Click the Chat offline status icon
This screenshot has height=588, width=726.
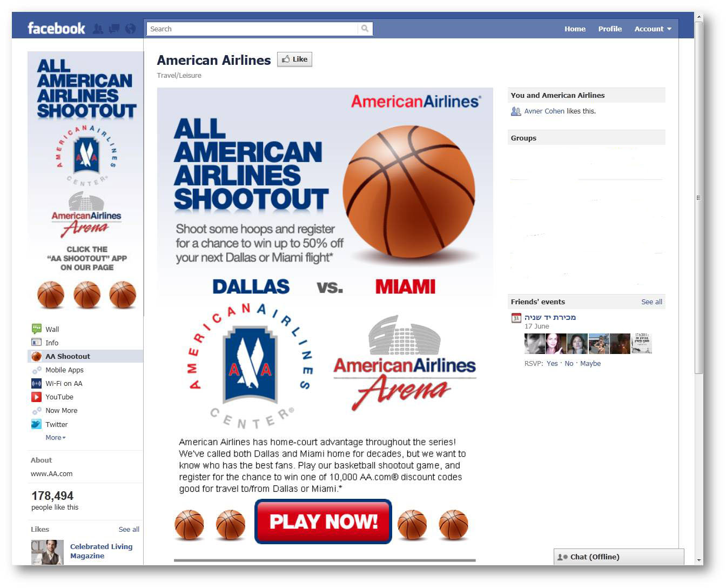click(562, 557)
